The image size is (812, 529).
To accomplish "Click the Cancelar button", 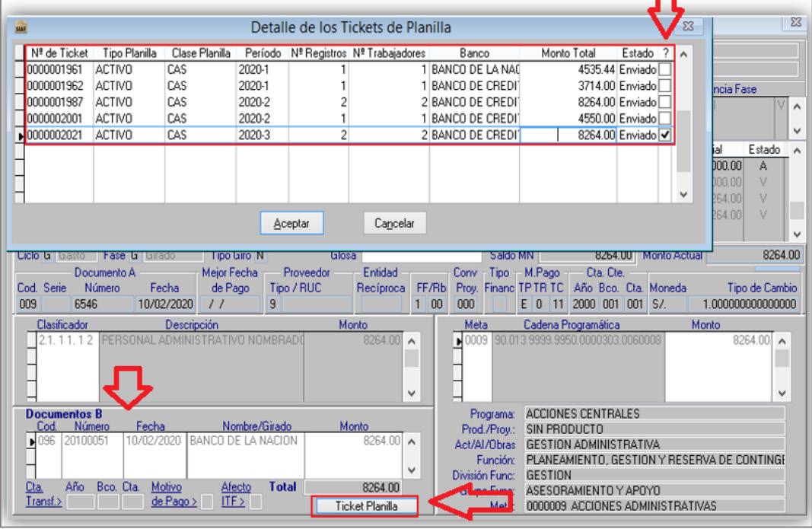I will pos(395,223).
